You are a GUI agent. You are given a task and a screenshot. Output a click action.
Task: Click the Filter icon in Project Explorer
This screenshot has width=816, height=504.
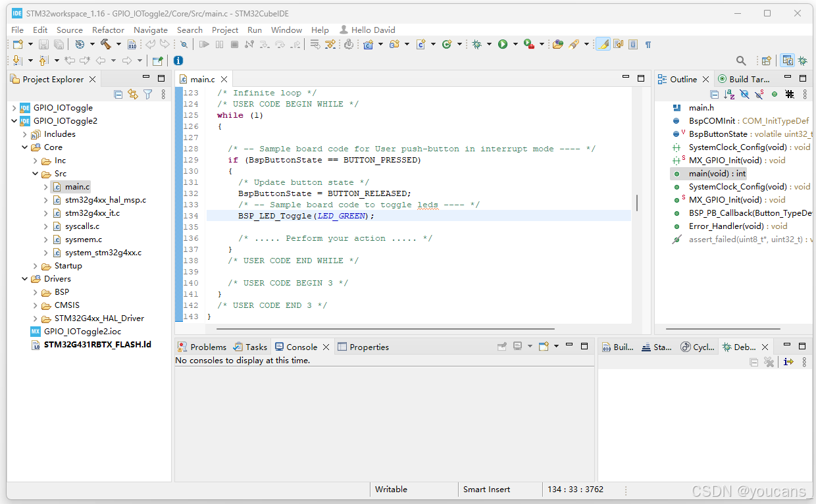point(148,94)
